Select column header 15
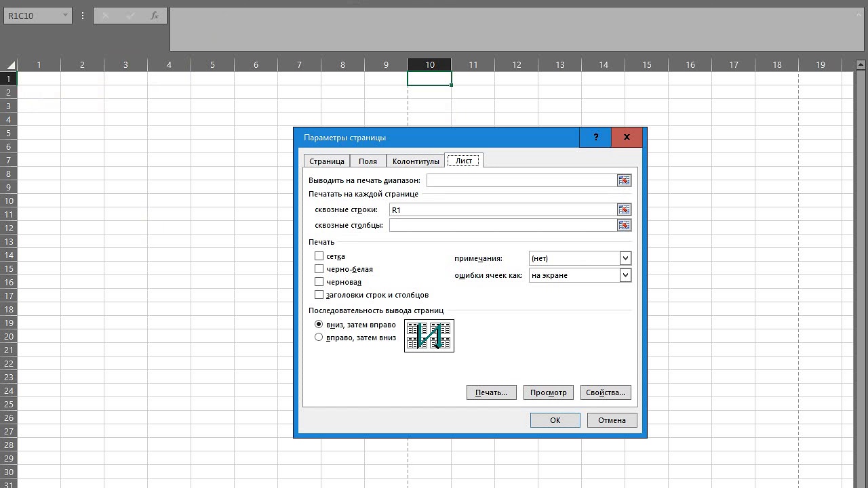Image resolution: width=868 pixels, height=488 pixels. tap(647, 65)
